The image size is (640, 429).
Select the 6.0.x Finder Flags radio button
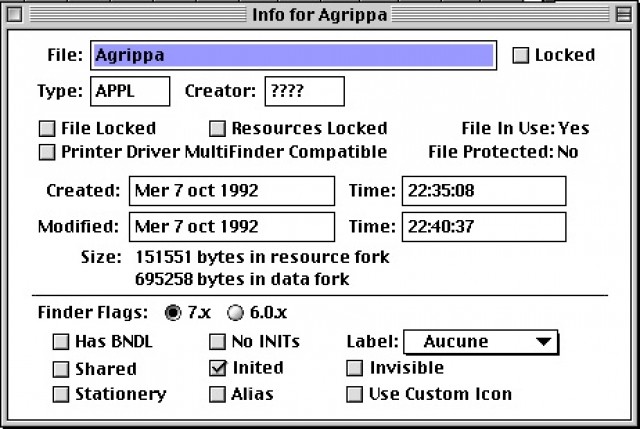click(x=235, y=312)
